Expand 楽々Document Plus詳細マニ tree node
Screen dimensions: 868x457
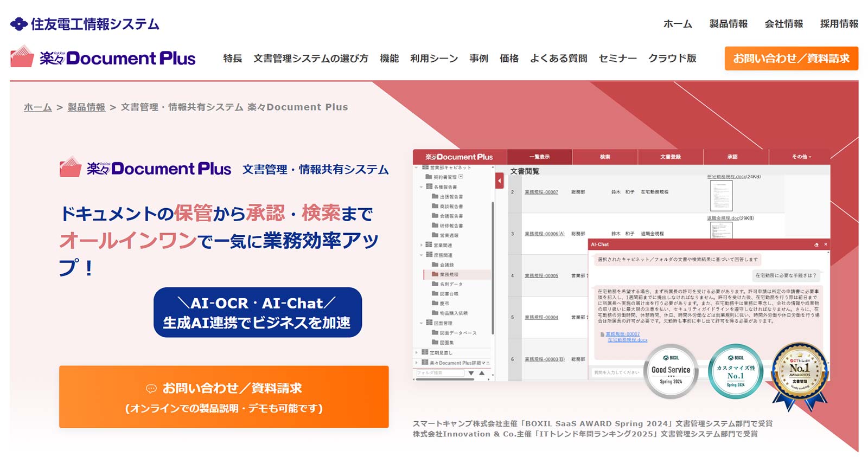click(x=417, y=363)
